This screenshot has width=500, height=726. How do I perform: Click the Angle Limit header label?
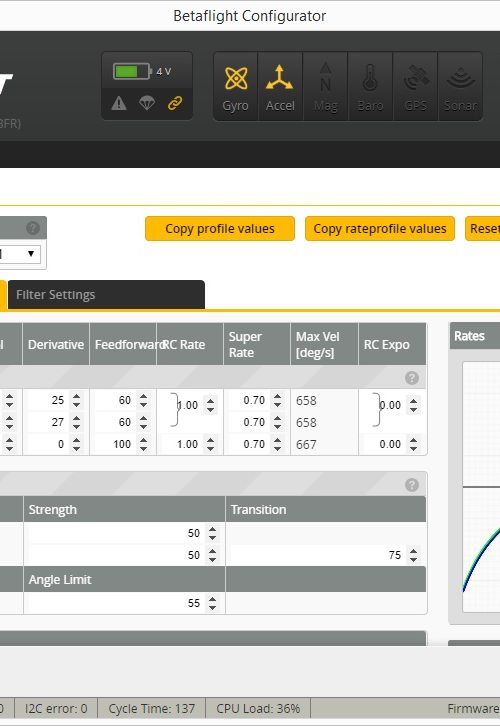(x=60, y=580)
